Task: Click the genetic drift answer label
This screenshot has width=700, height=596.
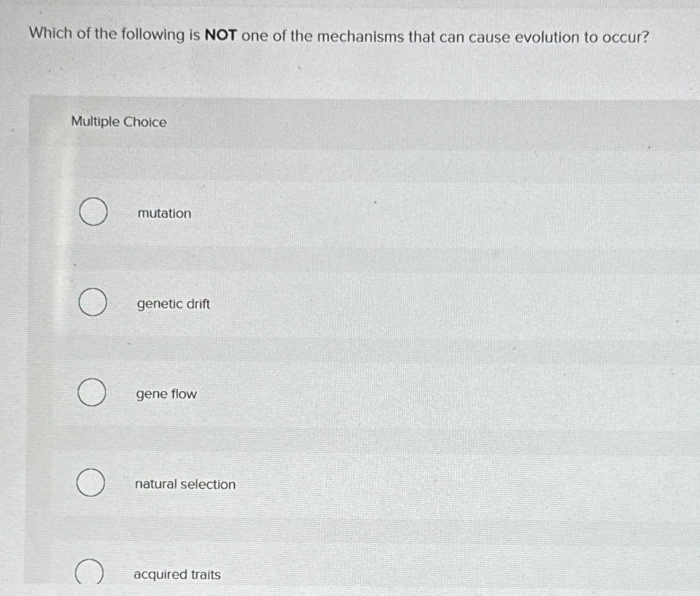Action: 173,304
